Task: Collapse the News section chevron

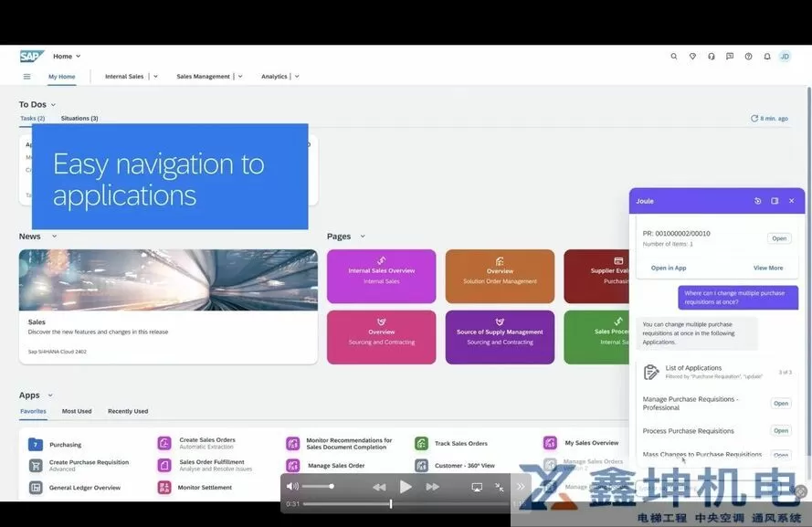Action: [x=55, y=236]
